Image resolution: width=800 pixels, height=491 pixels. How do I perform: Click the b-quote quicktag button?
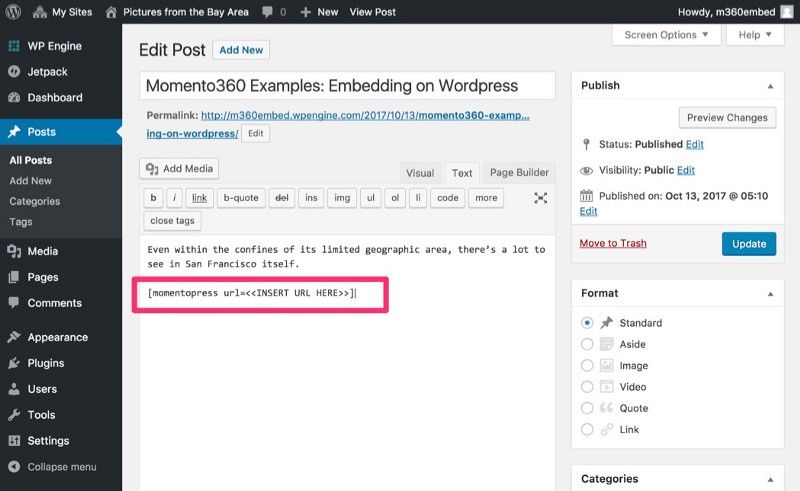click(241, 198)
